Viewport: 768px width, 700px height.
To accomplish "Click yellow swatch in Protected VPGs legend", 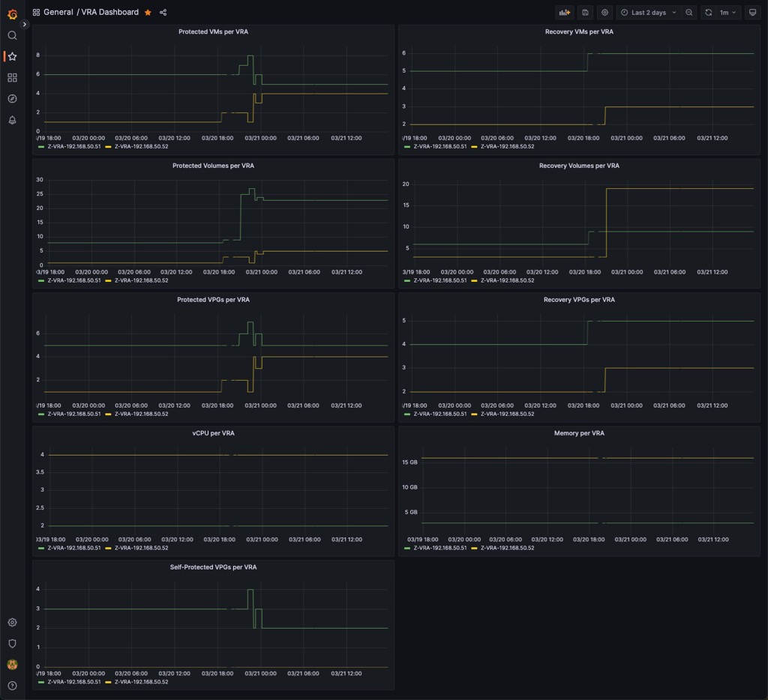I will coord(108,414).
